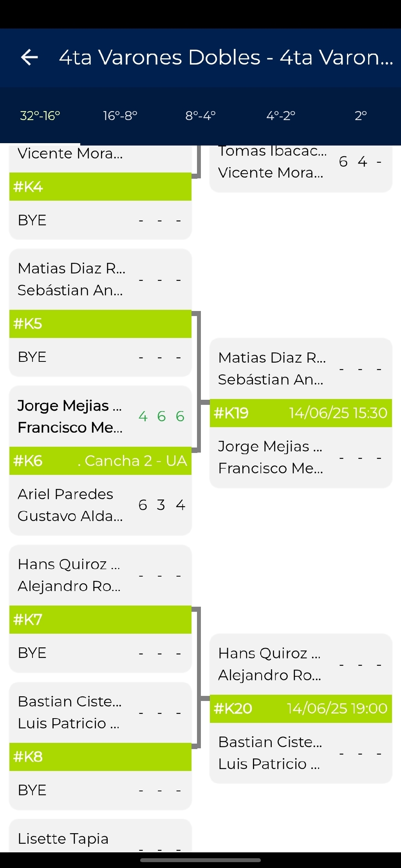Open match #K7 header bar
Viewport: 401px width, 868px height.
point(100,620)
